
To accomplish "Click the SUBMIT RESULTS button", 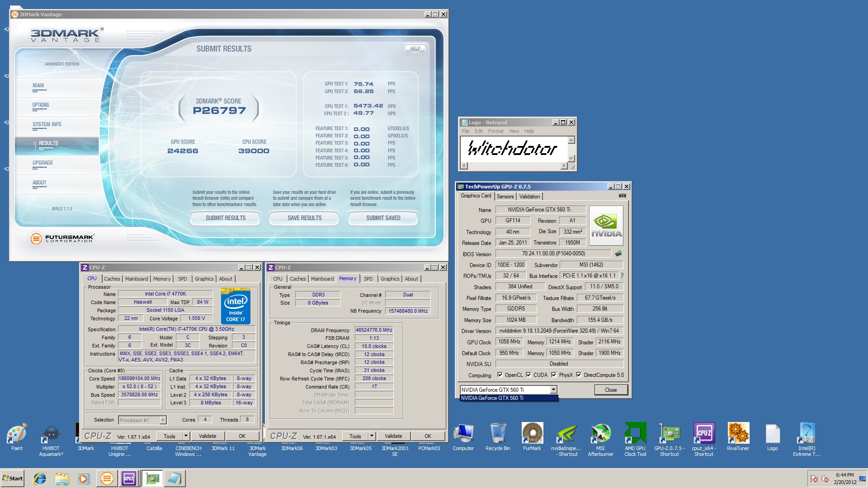I will [225, 218].
